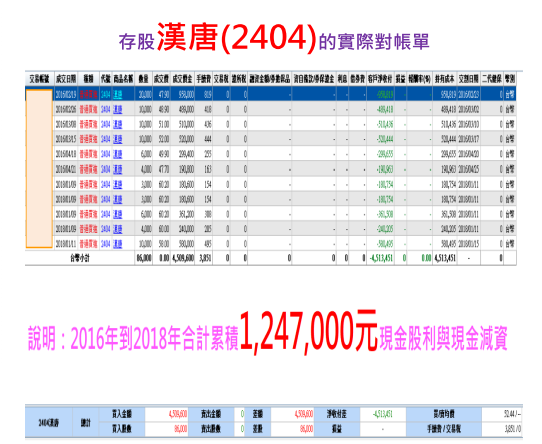542x444 pixels.
Task: Select the amount cell 510,000
Action: [x=186, y=124]
